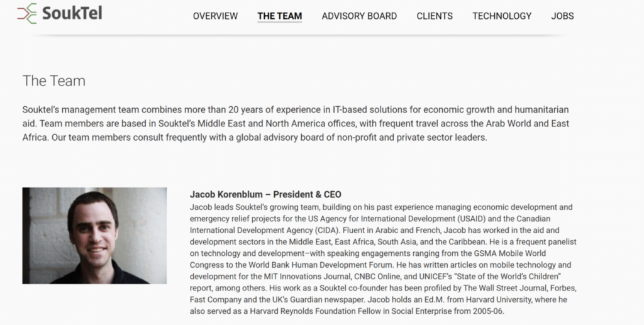Click the team introduction paragraph
Screen dimensions: 644x325
pos(296,123)
